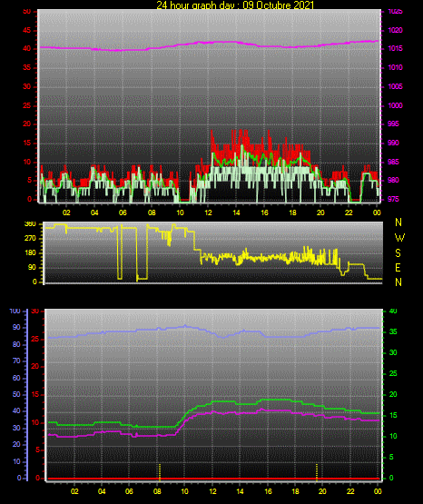
Task: Select the red 40 wind speed axis label
Action: [x=27, y=48]
